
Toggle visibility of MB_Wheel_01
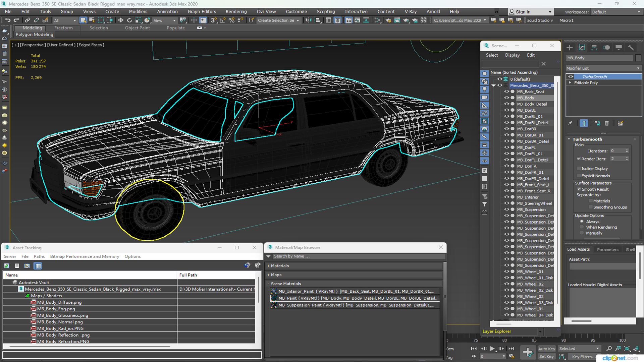click(x=506, y=271)
